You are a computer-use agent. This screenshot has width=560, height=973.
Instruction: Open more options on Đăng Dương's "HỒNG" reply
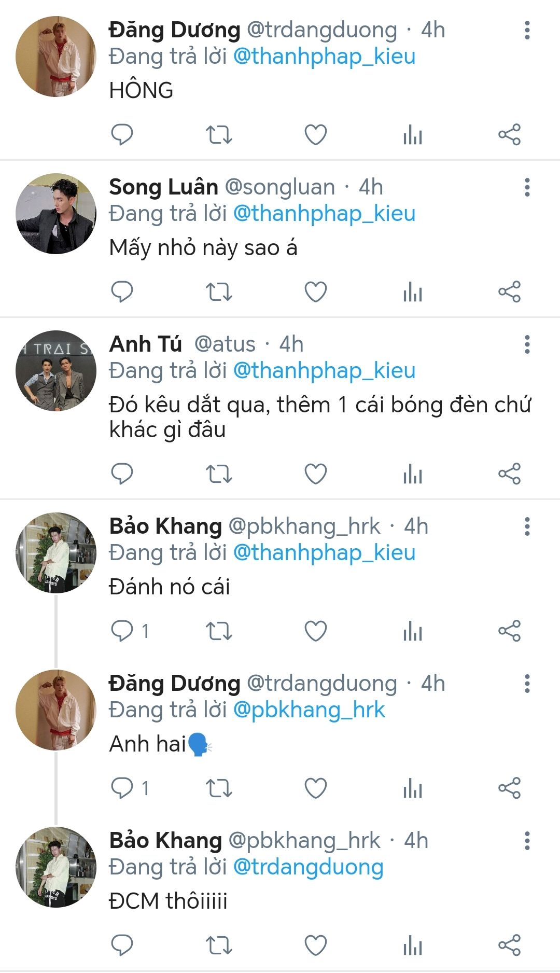[527, 31]
